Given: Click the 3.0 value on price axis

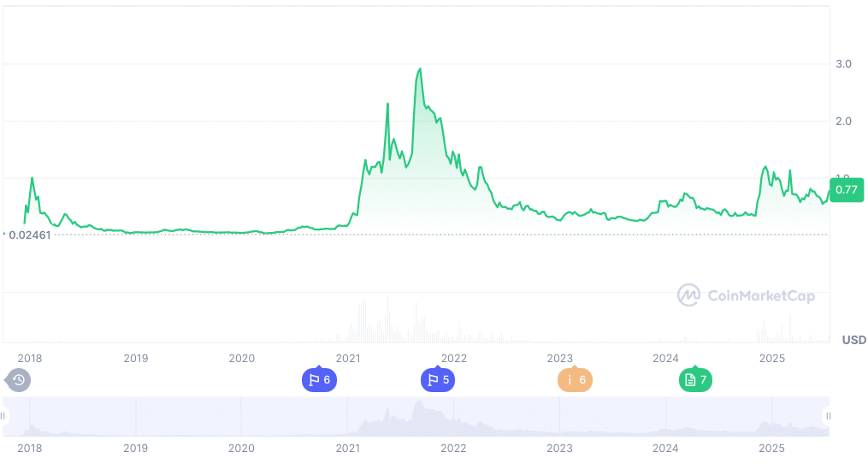Looking at the screenshot, I should click(x=843, y=64).
